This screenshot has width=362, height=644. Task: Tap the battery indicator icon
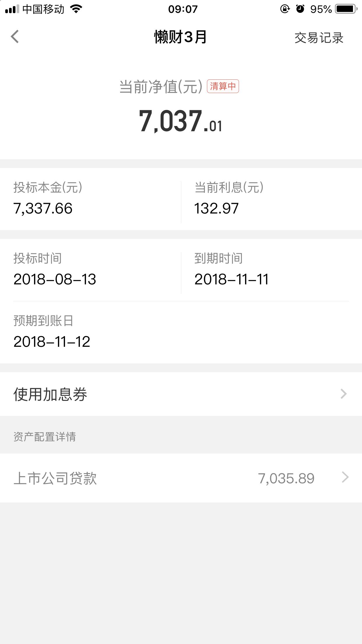point(346,9)
